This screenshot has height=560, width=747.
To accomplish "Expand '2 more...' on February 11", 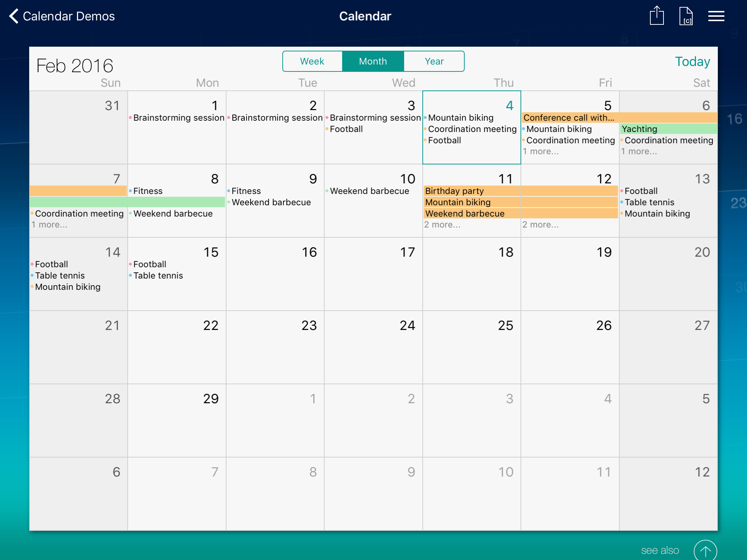I will pyautogui.click(x=442, y=225).
